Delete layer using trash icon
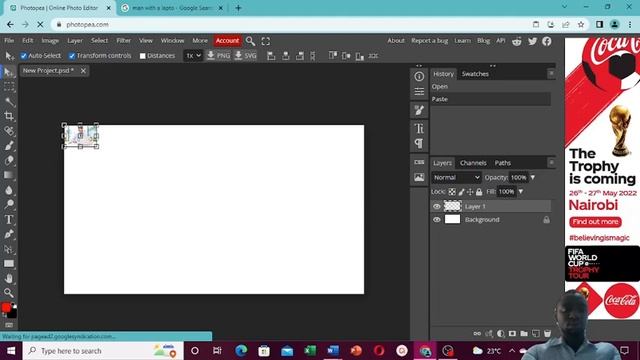640x360 pixels. tap(547, 333)
